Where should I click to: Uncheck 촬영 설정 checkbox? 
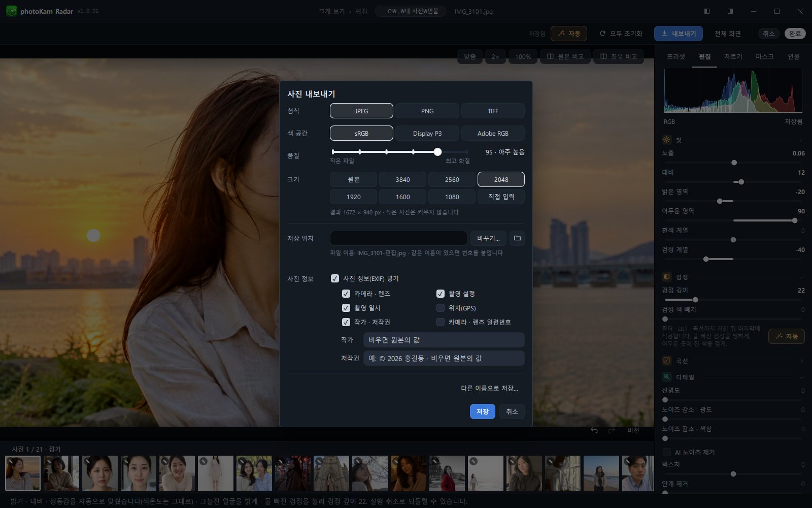point(441,294)
